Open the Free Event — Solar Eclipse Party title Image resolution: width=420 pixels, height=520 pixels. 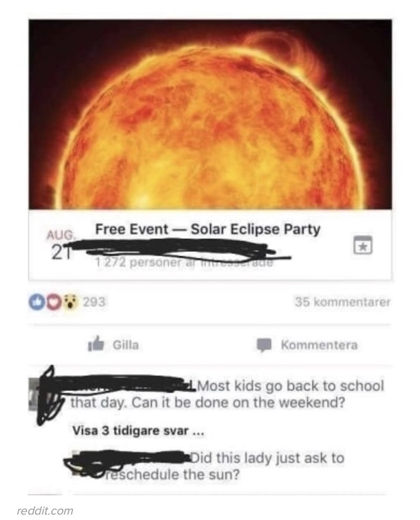pos(208,229)
